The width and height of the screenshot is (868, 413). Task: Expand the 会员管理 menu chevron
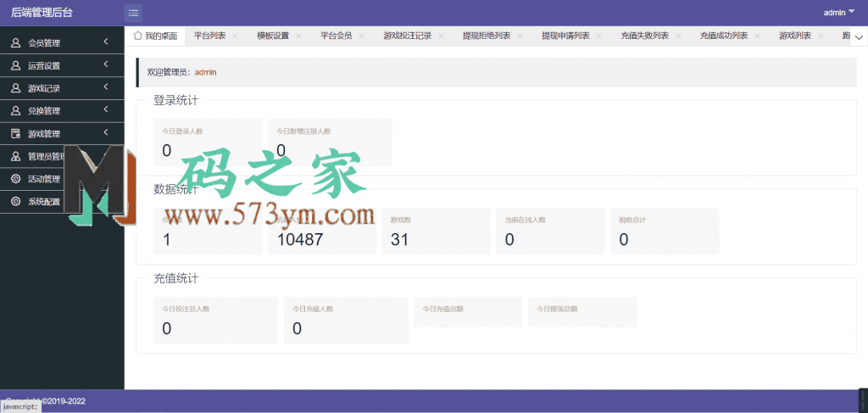105,42
